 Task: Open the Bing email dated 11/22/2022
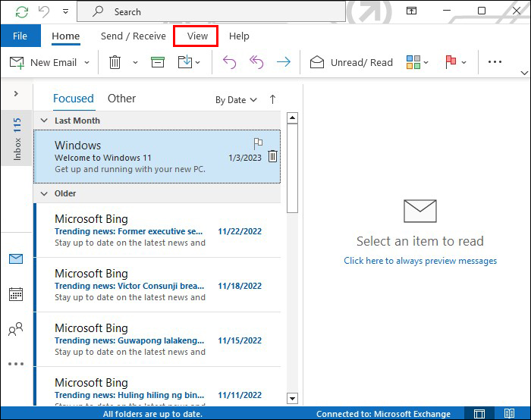click(157, 230)
